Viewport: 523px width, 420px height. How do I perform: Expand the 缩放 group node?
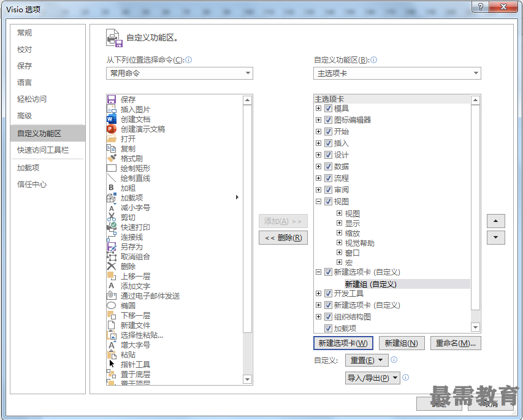[339, 232]
